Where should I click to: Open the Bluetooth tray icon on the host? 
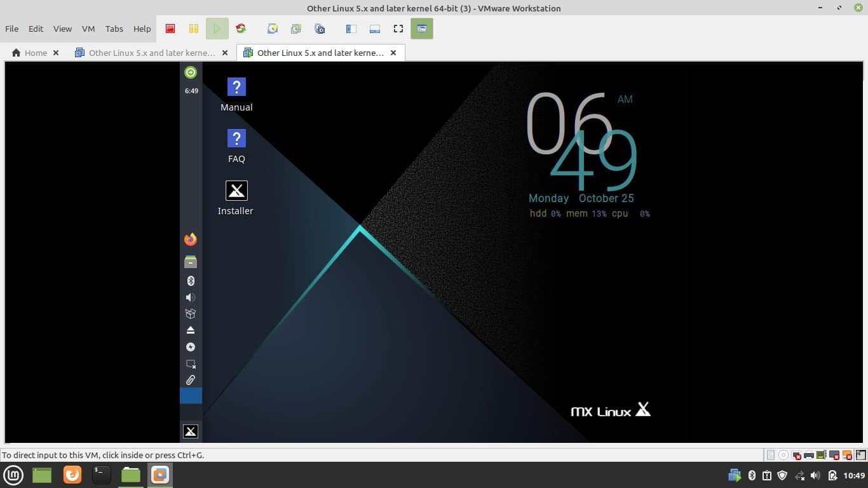pos(752,475)
